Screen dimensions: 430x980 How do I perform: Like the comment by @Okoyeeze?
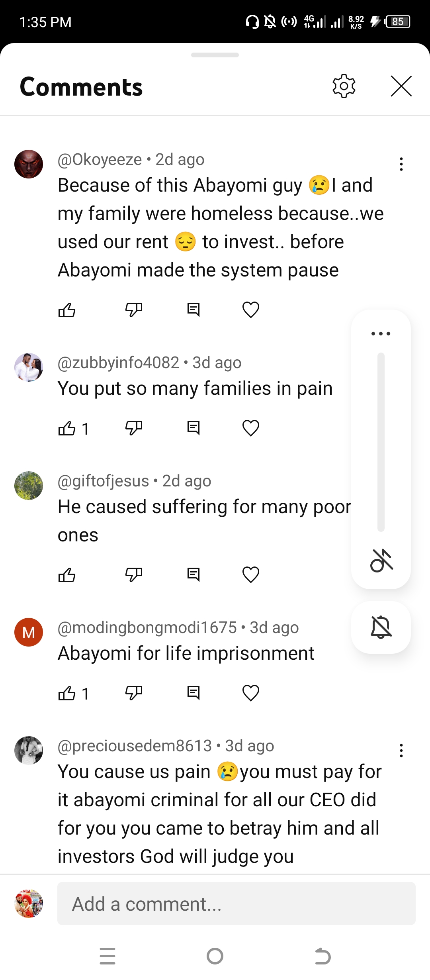pos(67,310)
